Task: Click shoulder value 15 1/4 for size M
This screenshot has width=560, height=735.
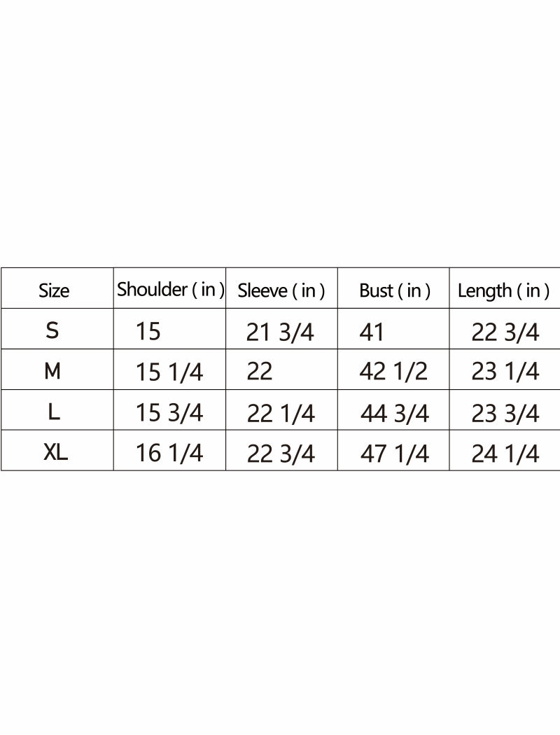Action: tap(169, 372)
